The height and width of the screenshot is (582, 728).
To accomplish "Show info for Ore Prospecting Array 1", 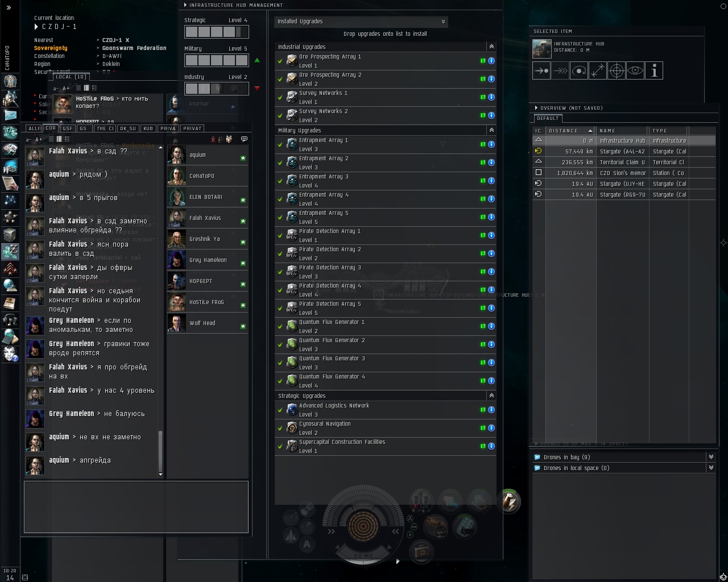I will [x=491, y=61].
